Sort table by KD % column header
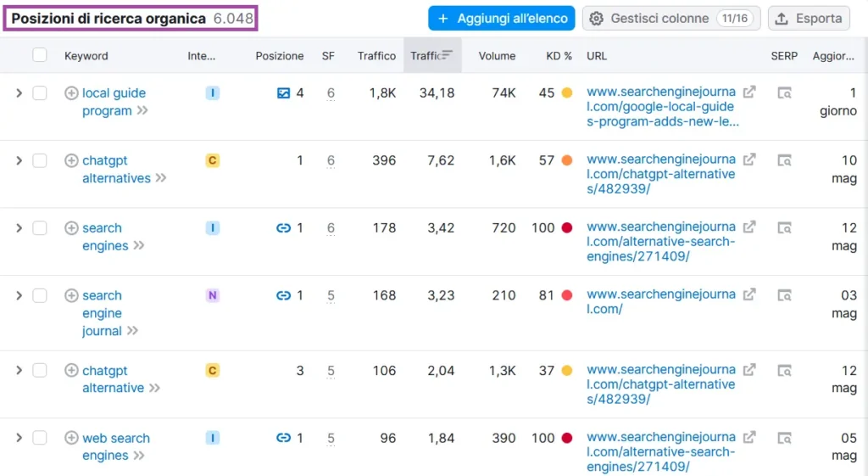 pos(559,56)
